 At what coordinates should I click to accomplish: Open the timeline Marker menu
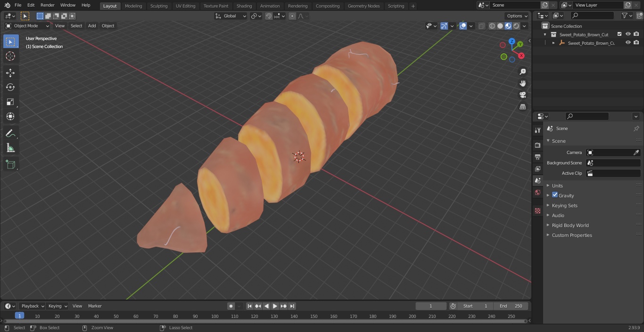pyautogui.click(x=95, y=306)
